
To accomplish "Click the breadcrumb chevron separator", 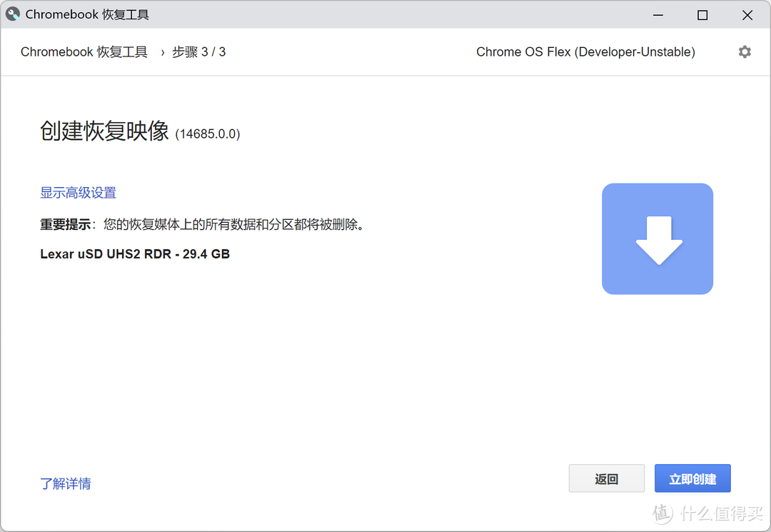I will click(163, 51).
